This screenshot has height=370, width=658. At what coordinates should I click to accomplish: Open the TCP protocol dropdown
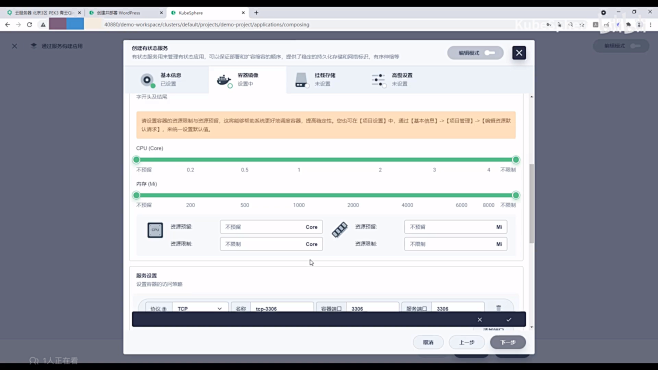tap(200, 308)
